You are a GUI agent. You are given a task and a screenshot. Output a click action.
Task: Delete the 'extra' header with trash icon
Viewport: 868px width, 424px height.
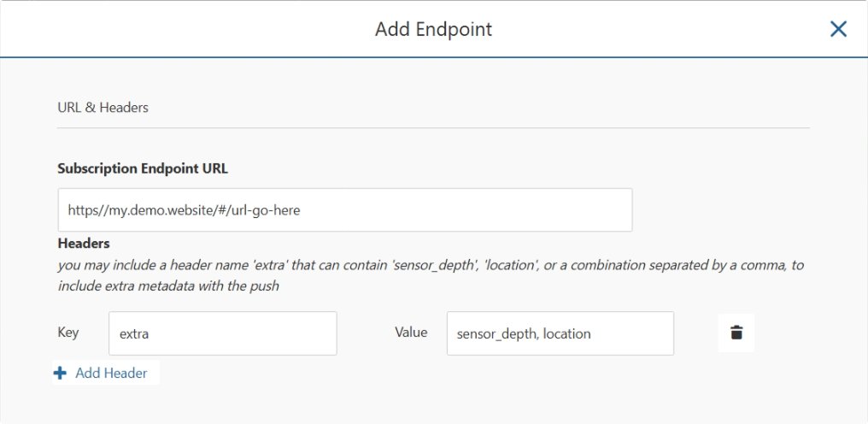pyautogui.click(x=736, y=333)
